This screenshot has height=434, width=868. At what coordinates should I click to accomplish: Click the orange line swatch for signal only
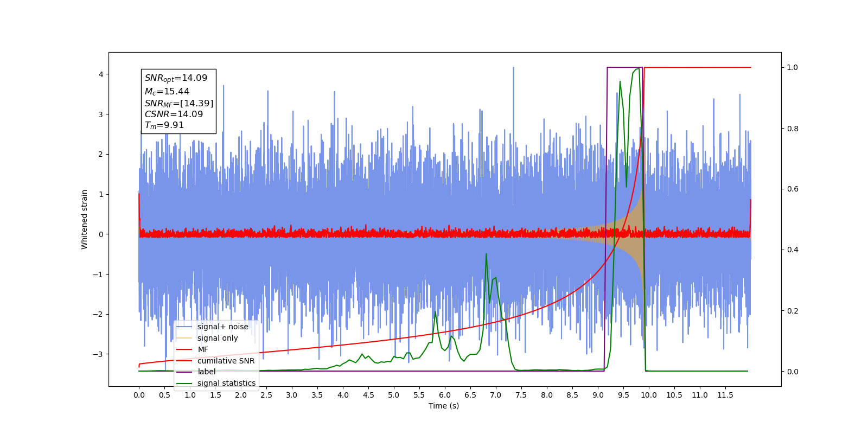pos(184,339)
